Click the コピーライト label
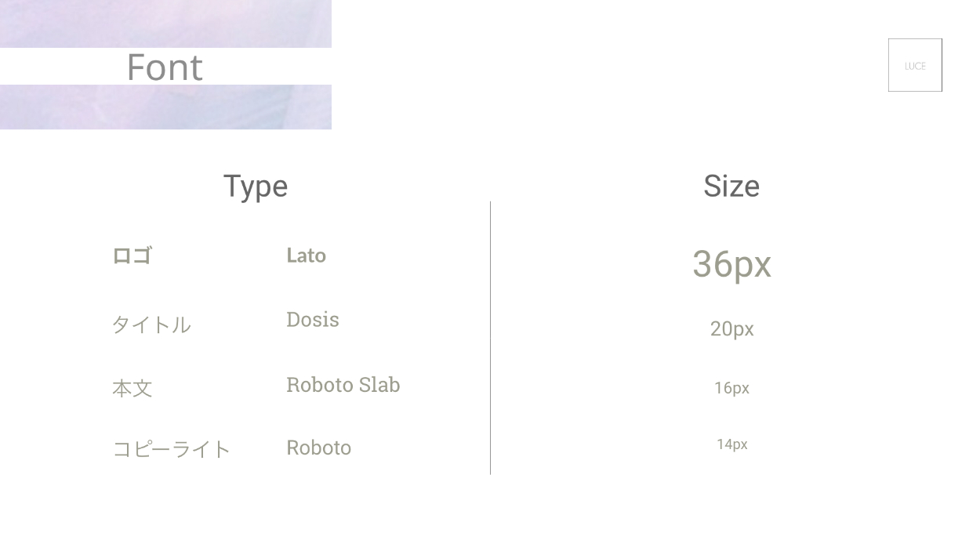 [x=172, y=449]
